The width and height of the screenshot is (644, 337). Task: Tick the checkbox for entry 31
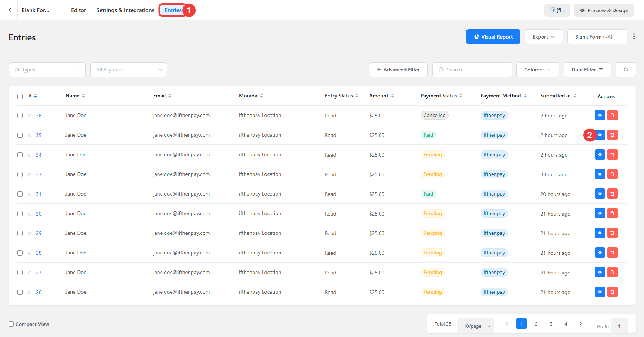(20, 194)
